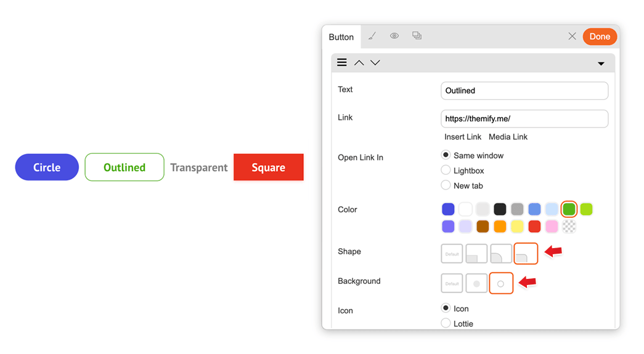
Task: Pick the pink color swatch
Action: click(552, 227)
